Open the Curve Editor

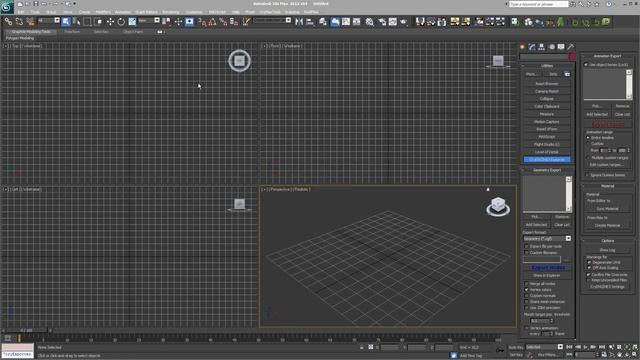click(346, 22)
